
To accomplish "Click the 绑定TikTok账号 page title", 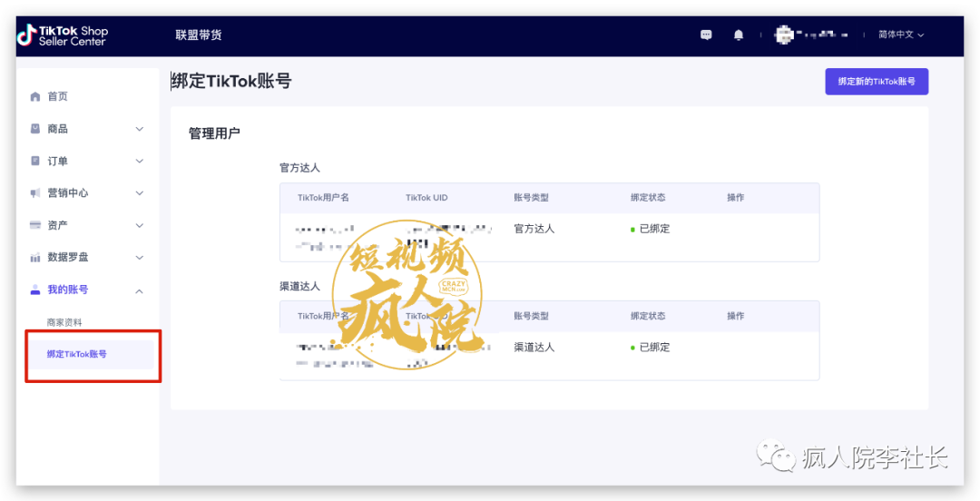I will tap(231, 82).
